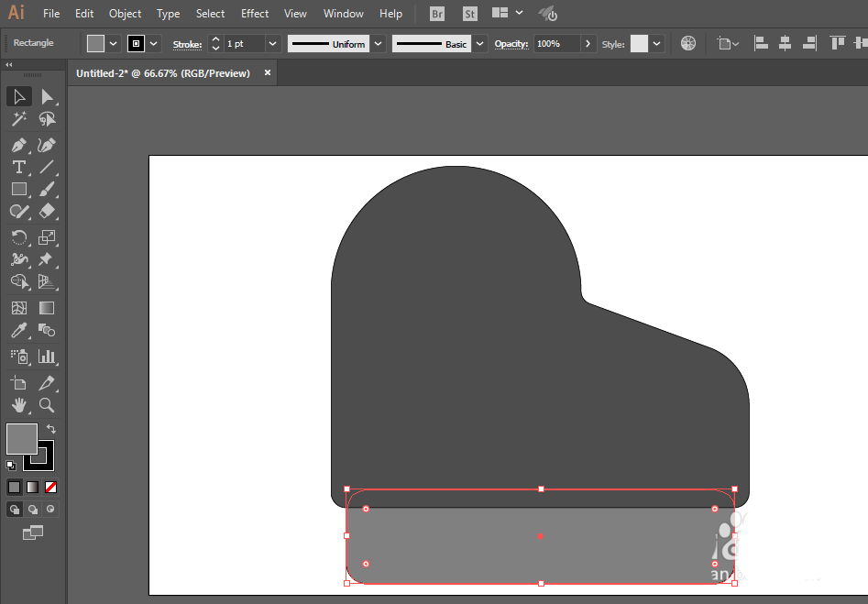The image size is (868, 604).
Task: Select the Selection tool arrow
Action: point(19,97)
